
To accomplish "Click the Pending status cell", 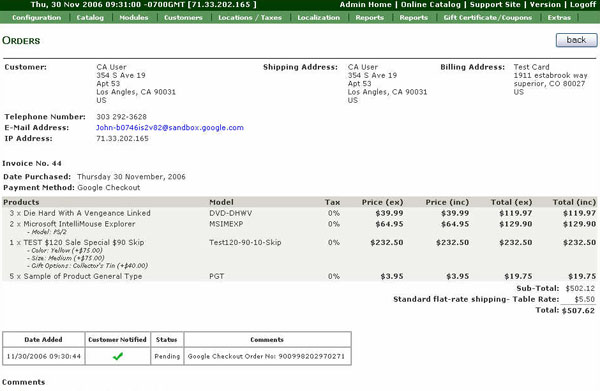I will [167, 356].
